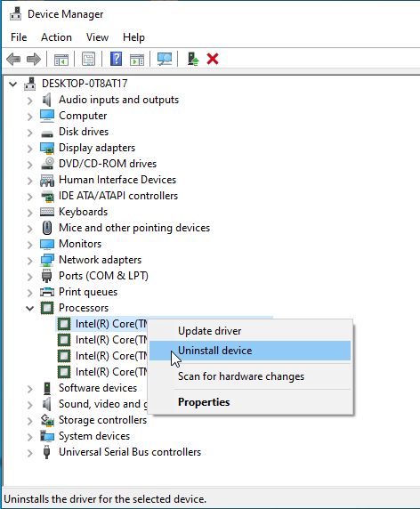Choose Update driver from context menu
420x509 pixels.
point(250,331)
